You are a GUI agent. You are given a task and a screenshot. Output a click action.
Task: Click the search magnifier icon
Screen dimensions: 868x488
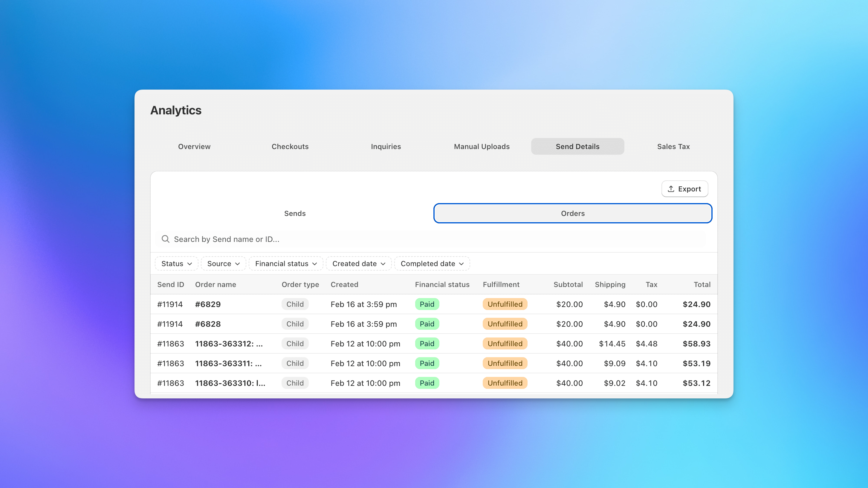(166, 239)
